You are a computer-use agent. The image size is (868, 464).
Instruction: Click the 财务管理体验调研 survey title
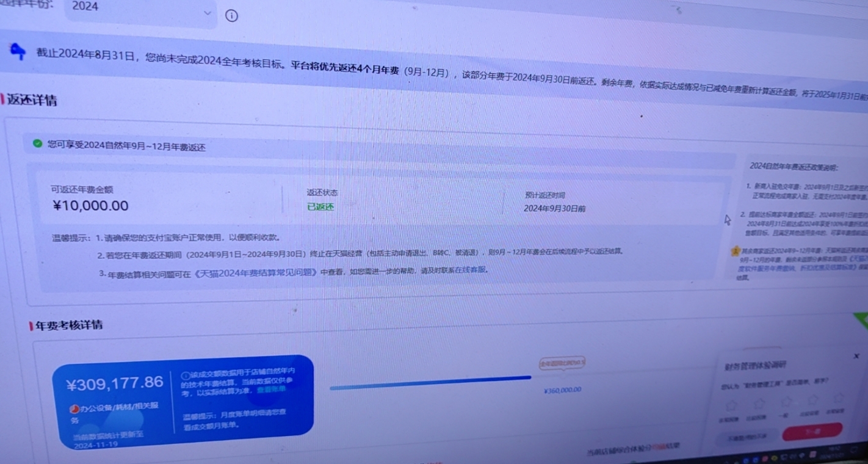(x=755, y=365)
